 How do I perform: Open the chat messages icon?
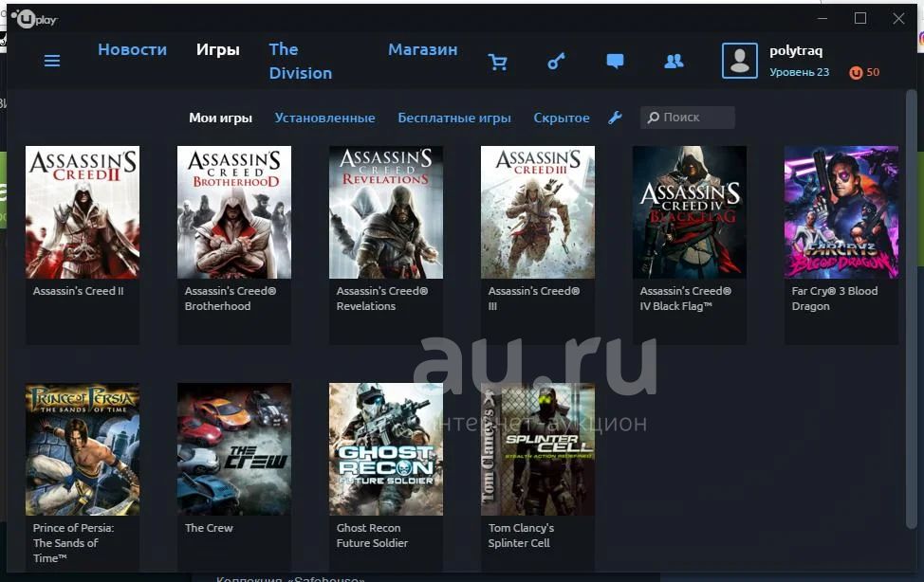616,62
